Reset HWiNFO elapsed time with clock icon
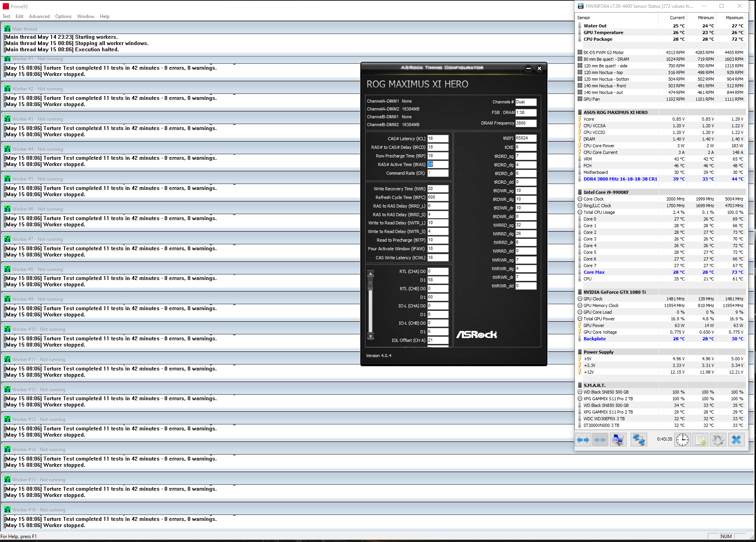756x542 pixels. pyautogui.click(x=682, y=440)
